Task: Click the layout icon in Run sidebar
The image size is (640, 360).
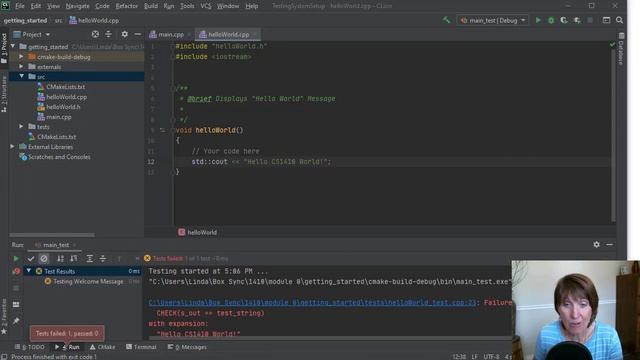Action: pos(16,304)
